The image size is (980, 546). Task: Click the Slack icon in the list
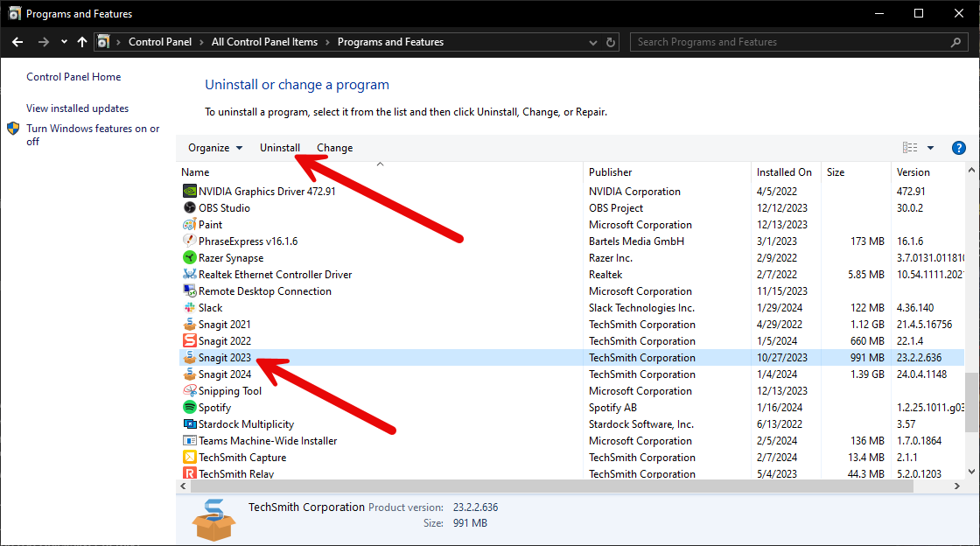coord(189,308)
